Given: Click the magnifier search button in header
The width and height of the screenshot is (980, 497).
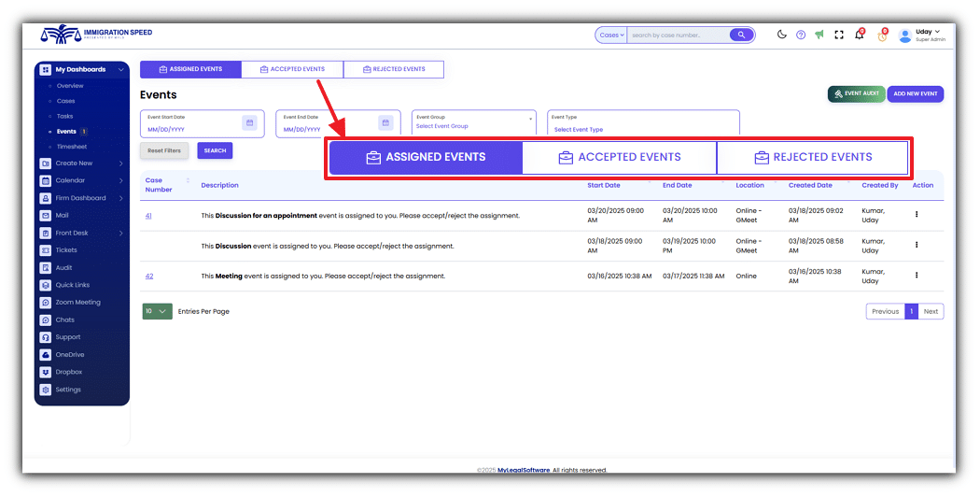Looking at the screenshot, I should click(x=741, y=35).
